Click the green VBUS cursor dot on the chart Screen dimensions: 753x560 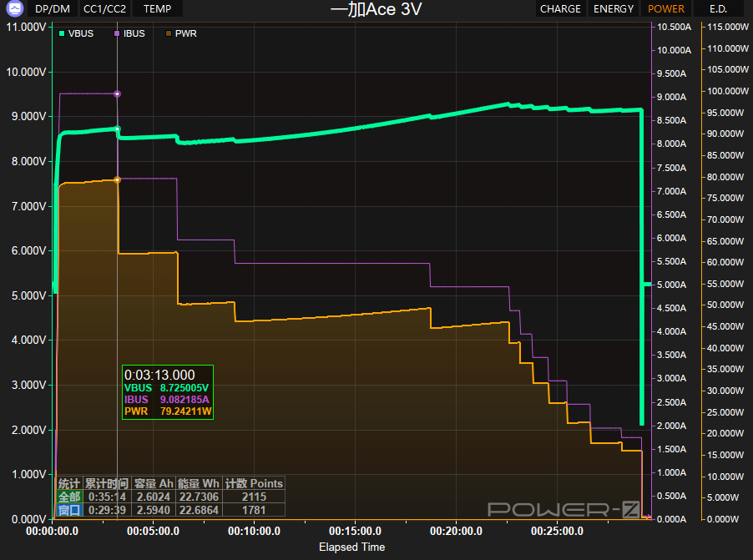point(117,129)
